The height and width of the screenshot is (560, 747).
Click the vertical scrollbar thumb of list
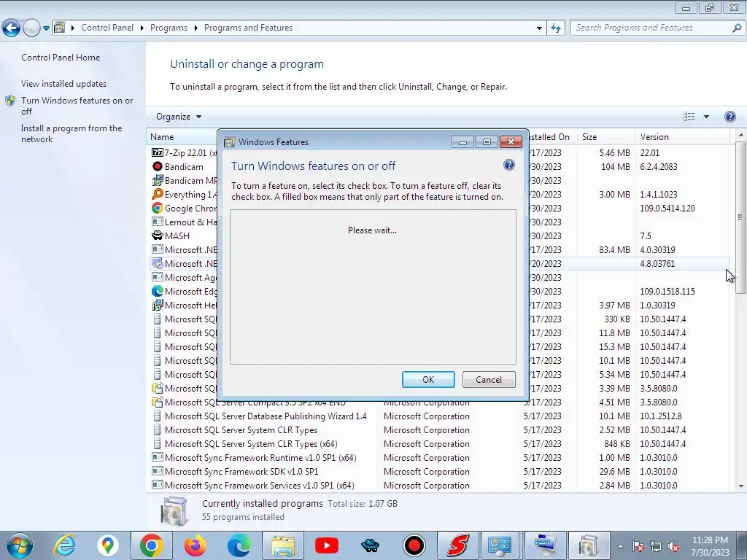tap(741, 217)
